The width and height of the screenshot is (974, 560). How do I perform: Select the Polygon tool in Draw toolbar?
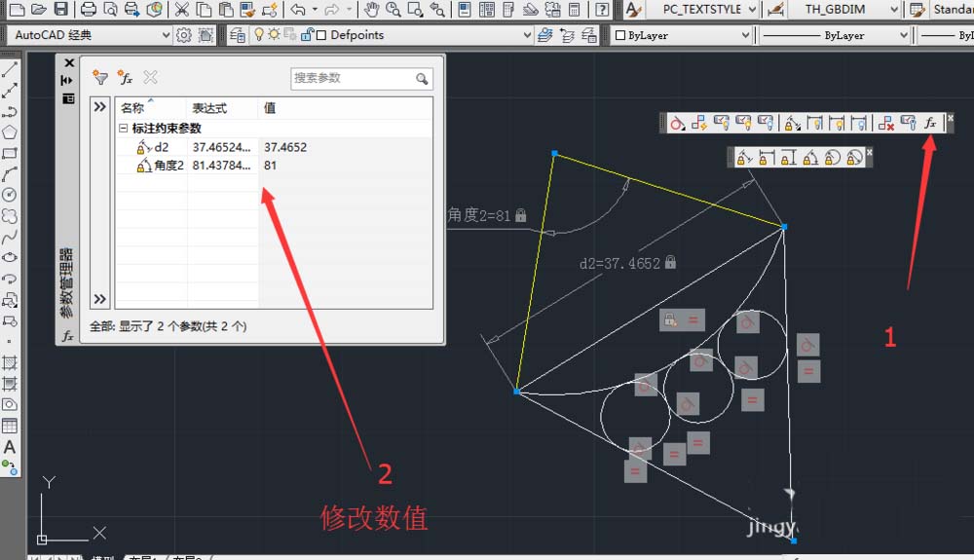(10, 132)
